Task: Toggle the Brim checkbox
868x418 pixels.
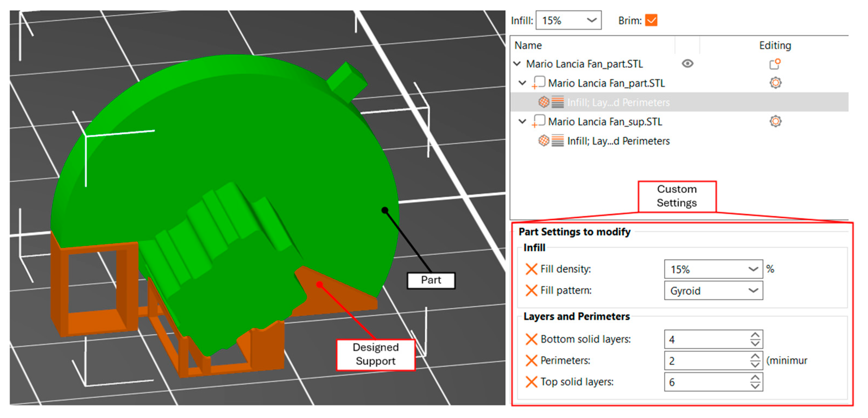Action: [x=651, y=21]
